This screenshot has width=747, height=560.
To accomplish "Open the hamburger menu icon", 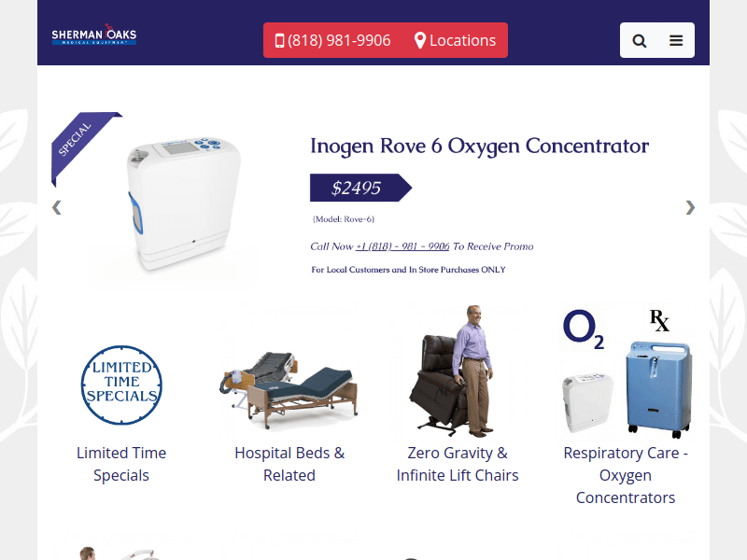I will [x=676, y=40].
